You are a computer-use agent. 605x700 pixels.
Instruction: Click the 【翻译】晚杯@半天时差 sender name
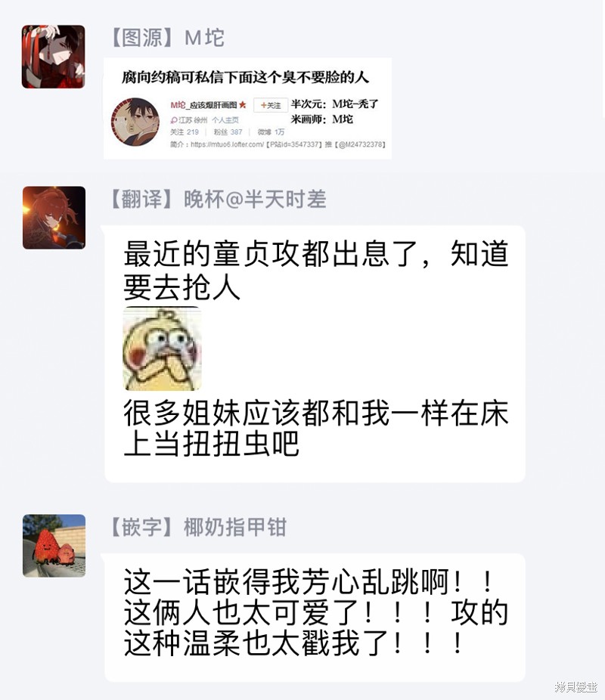point(218,199)
